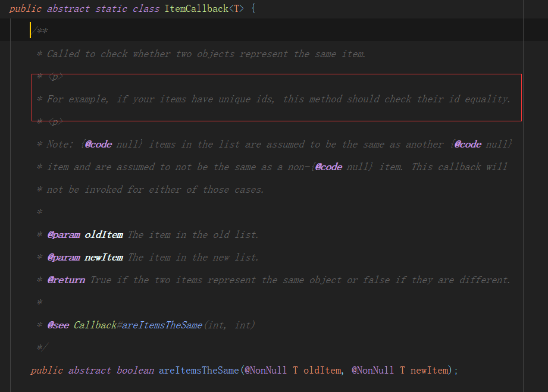Click the @see tag
Image resolution: width=548 pixels, height=392 pixels.
coord(58,325)
